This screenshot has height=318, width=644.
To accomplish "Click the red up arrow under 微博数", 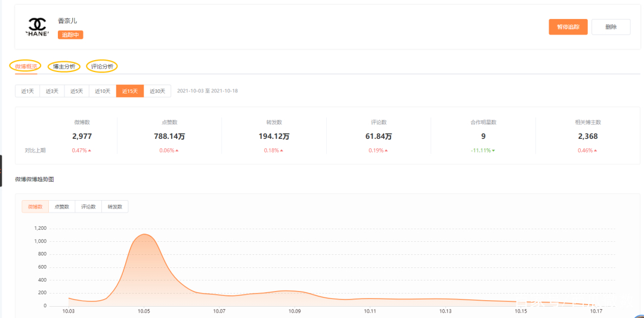I will click(89, 151).
